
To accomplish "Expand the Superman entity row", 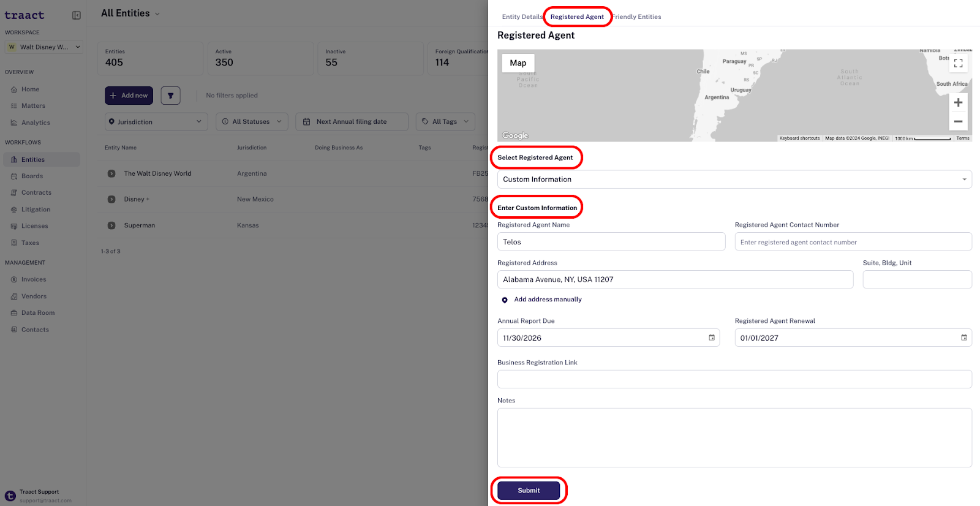I will click(x=111, y=225).
